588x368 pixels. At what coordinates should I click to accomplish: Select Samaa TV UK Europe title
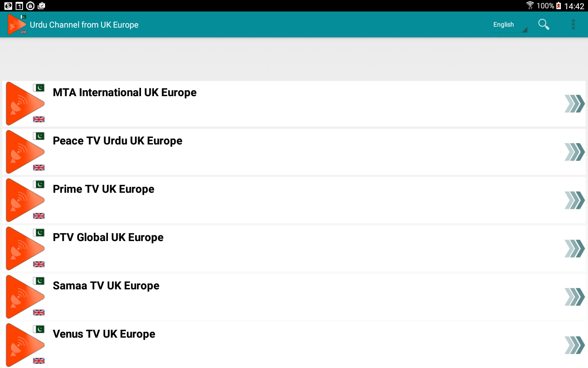pyautogui.click(x=106, y=286)
